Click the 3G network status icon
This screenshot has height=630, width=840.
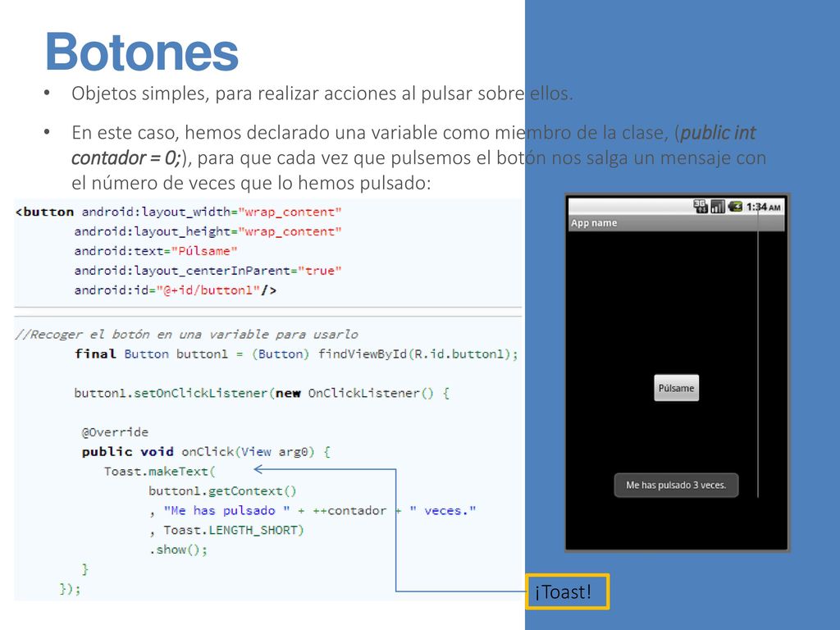(x=701, y=206)
